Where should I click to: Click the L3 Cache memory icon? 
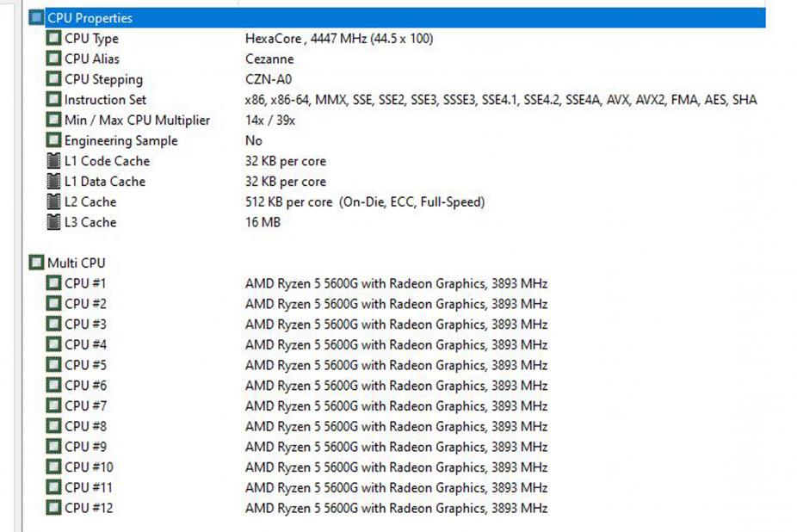click(x=53, y=222)
